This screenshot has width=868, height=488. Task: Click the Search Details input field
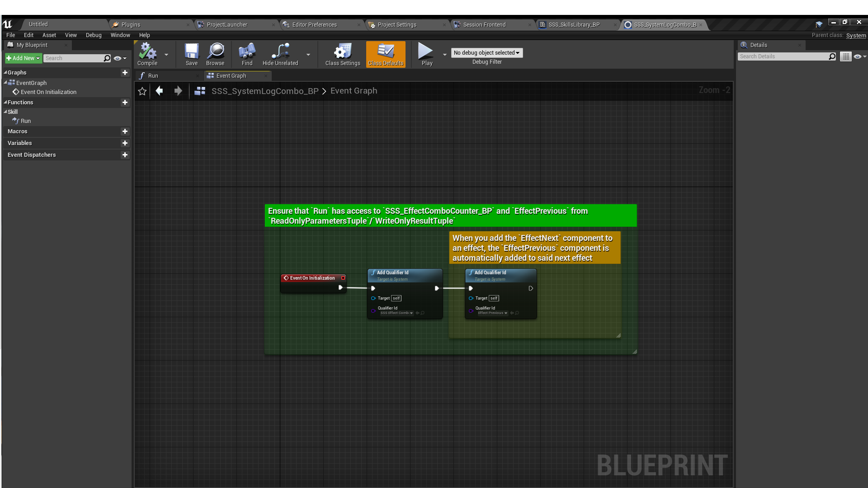point(784,56)
